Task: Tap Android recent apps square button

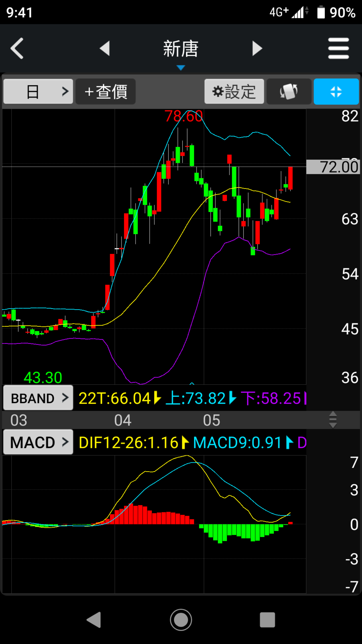Action: point(267,620)
